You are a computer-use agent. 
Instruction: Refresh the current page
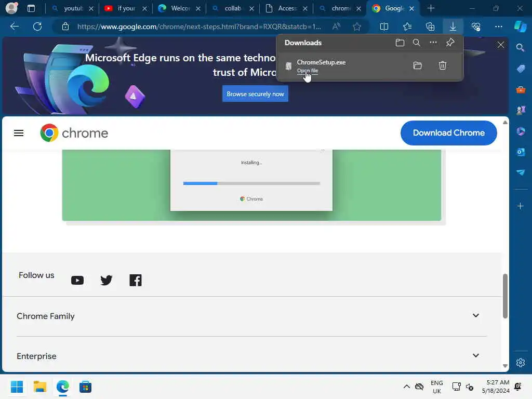[x=37, y=26]
